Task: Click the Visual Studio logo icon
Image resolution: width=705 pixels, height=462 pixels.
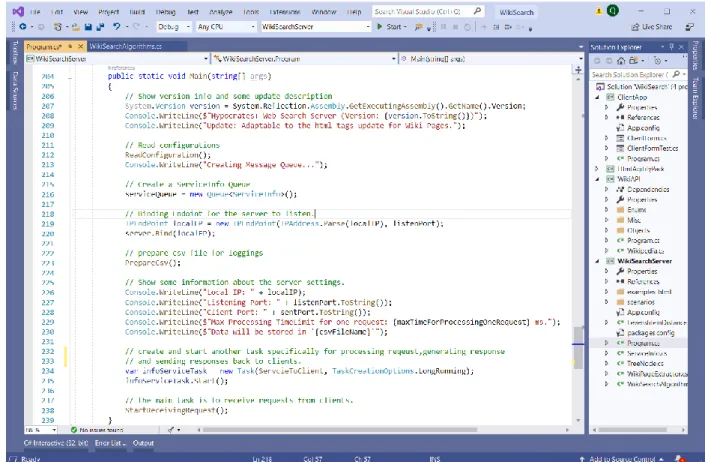Action: pyautogui.click(x=18, y=12)
